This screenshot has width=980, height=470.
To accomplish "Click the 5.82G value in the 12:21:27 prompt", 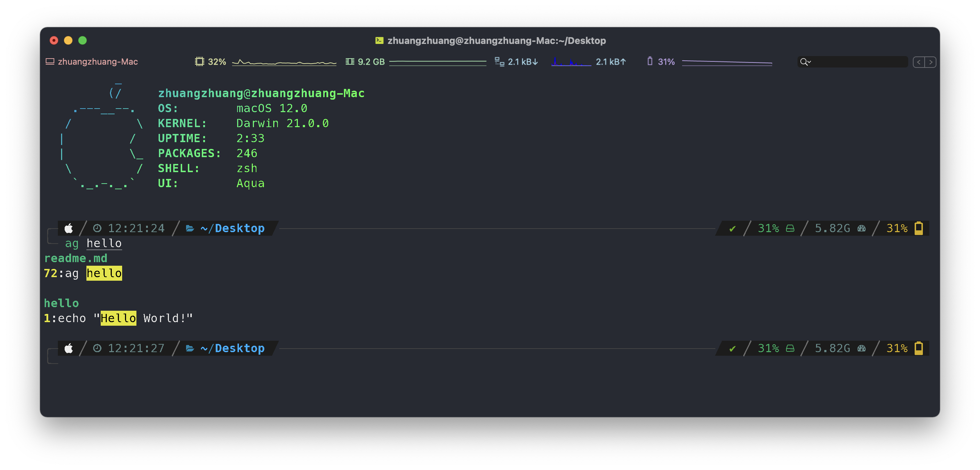I will point(832,348).
